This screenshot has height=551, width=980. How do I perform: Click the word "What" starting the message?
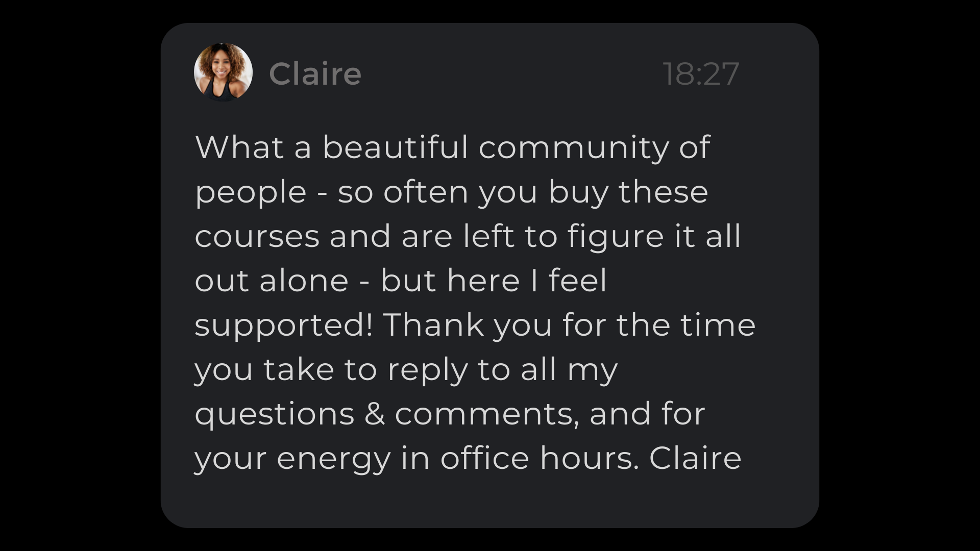coord(239,147)
